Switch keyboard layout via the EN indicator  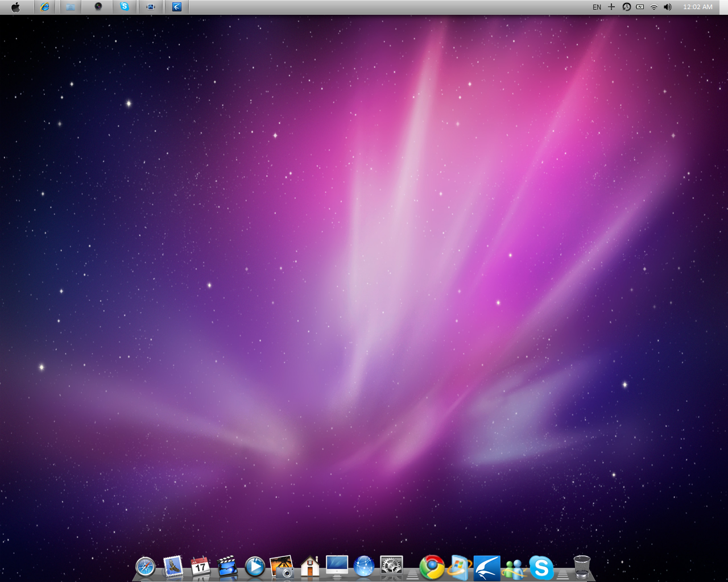[x=597, y=7]
